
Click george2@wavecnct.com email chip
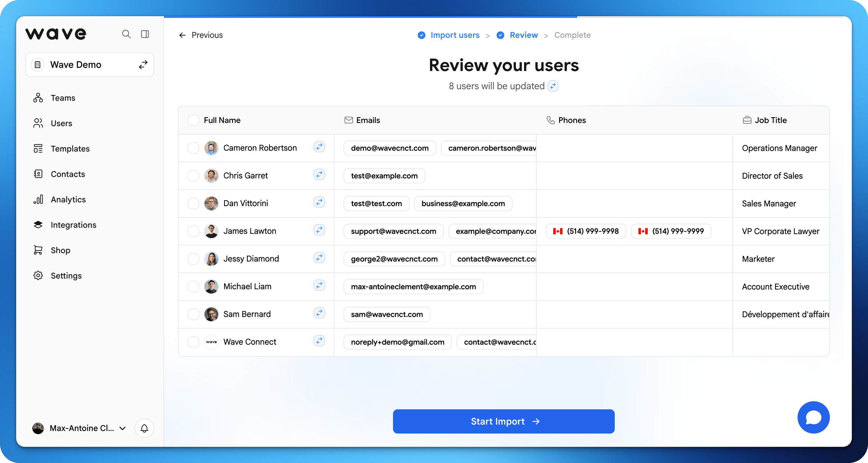point(394,259)
